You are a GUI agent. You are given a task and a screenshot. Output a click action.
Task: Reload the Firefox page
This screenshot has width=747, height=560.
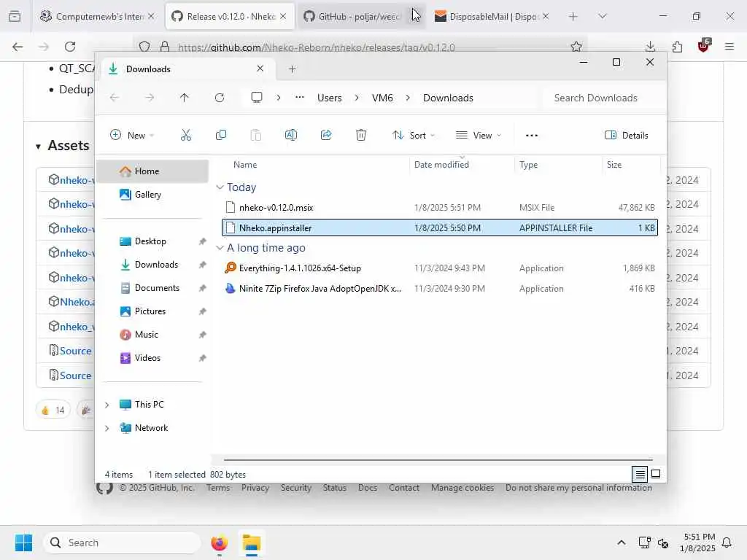coord(70,47)
